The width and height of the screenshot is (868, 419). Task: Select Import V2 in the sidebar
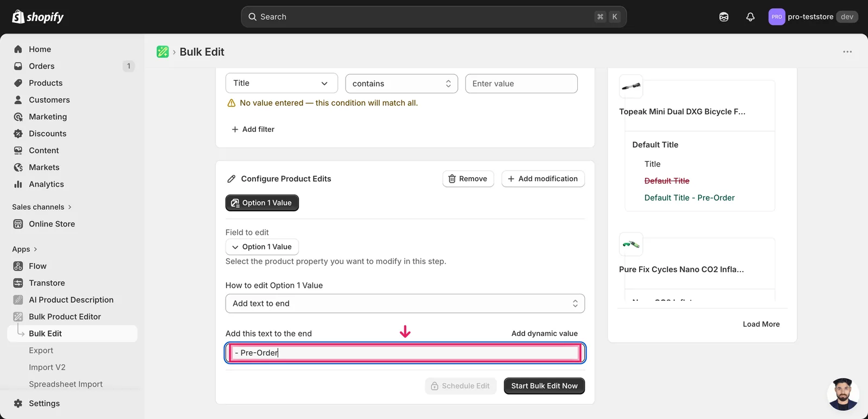coord(47,367)
